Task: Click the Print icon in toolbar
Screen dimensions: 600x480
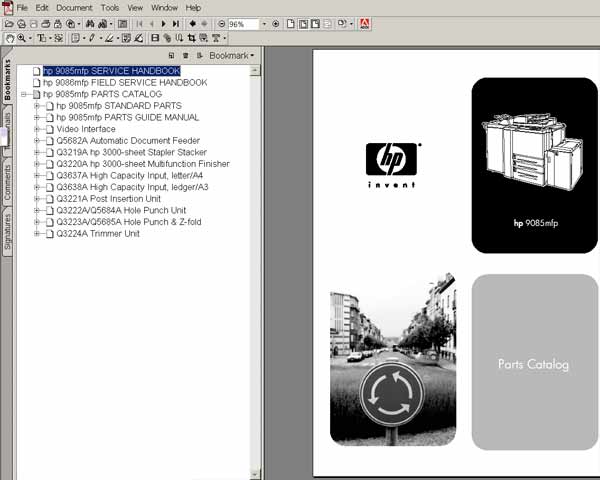Action: pos(46,24)
